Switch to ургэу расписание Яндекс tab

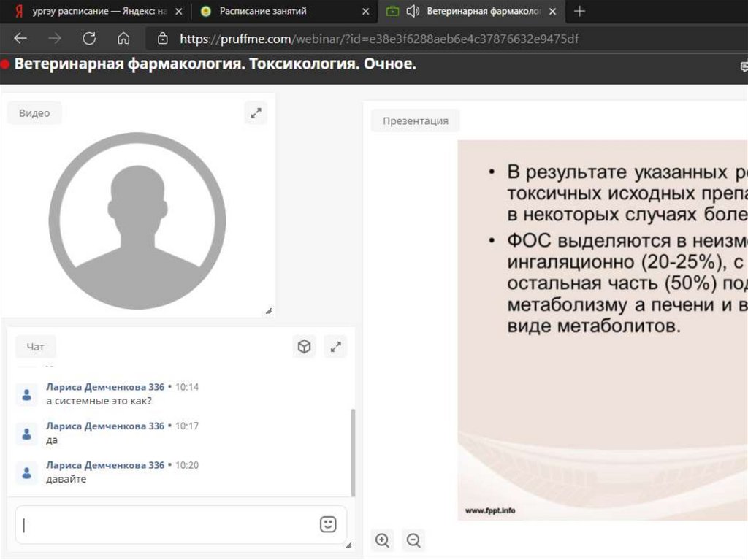(95, 11)
